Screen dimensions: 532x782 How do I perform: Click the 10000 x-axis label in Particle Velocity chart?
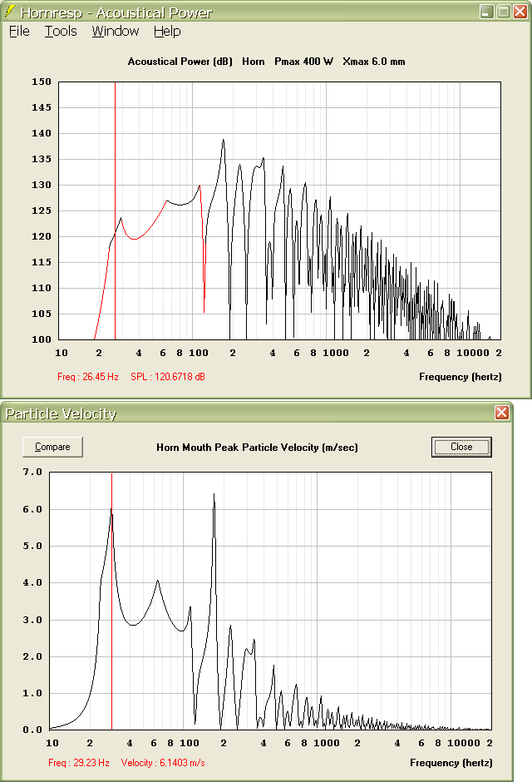[464, 743]
